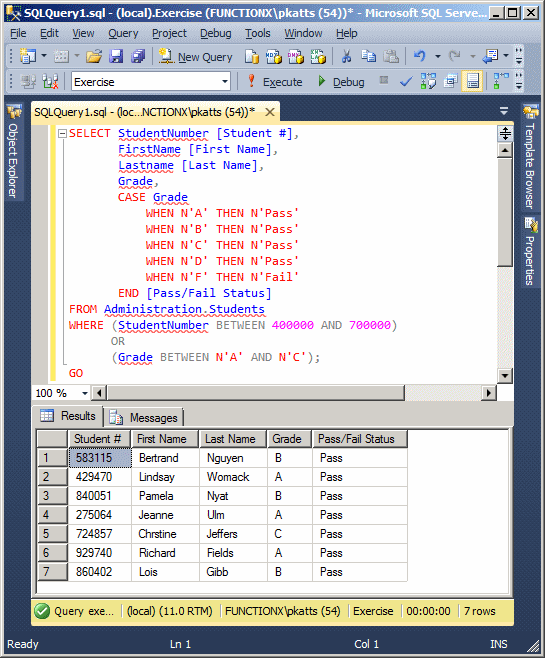Open the Query menu

point(123,33)
